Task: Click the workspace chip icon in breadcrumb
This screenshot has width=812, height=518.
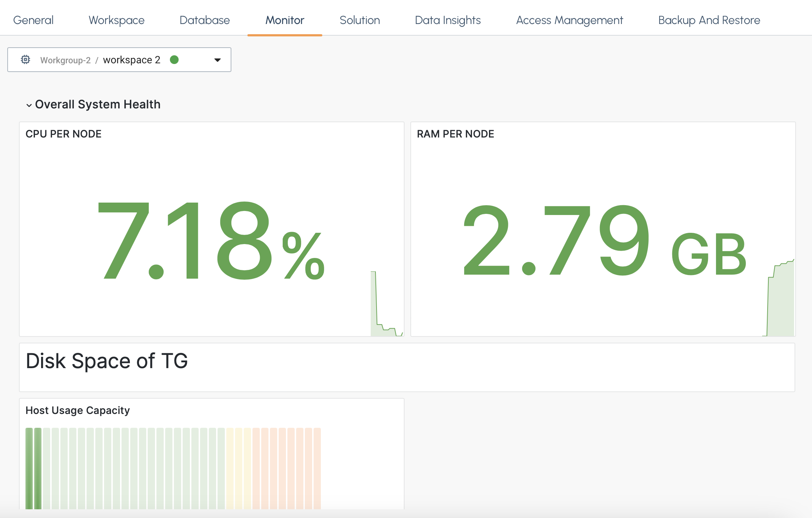Action: [25, 59]
